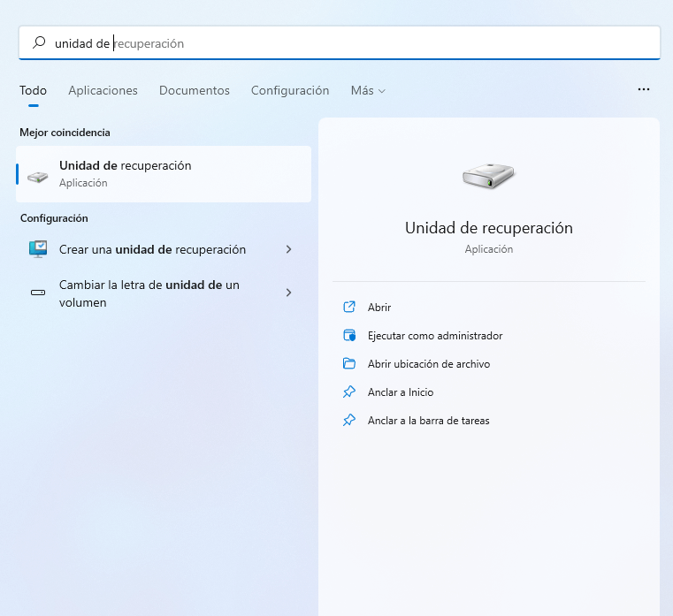Expand the Más filter dropdown
Viewport: 673px width, 616px height.
click(368, 91)
